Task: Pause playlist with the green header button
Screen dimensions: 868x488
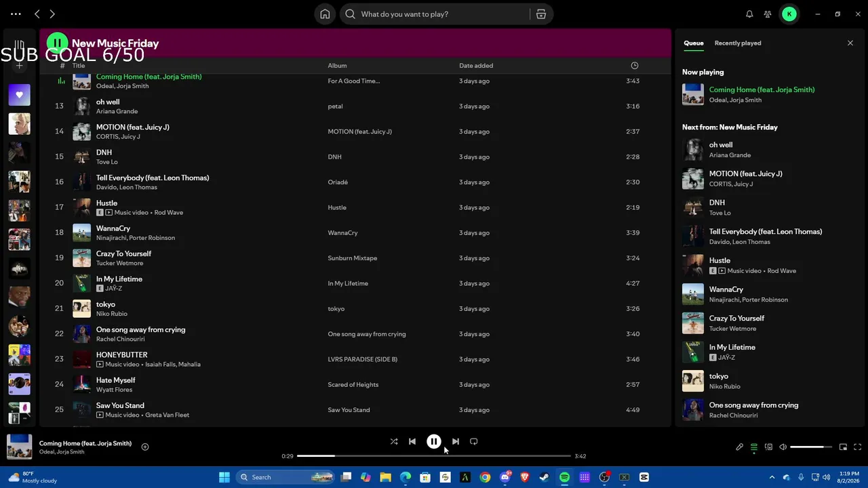Action: 58,43
